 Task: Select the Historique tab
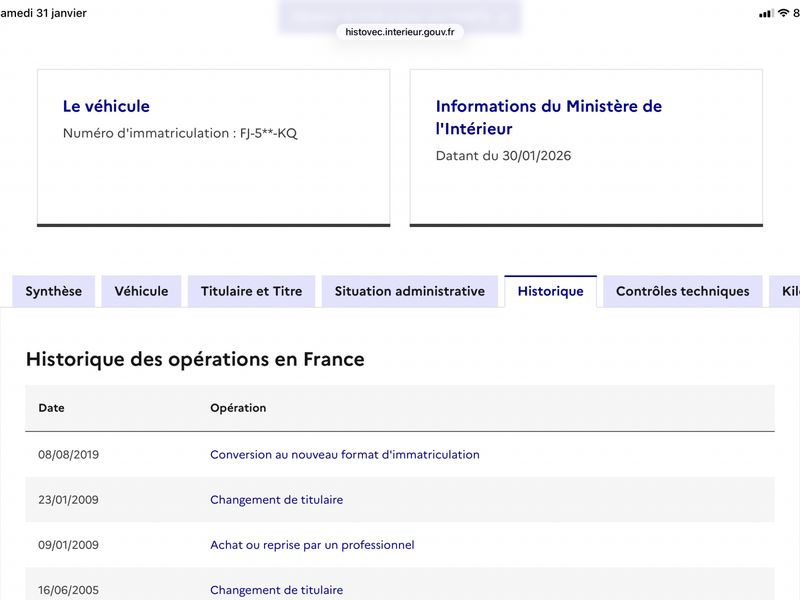pos(551,291)
